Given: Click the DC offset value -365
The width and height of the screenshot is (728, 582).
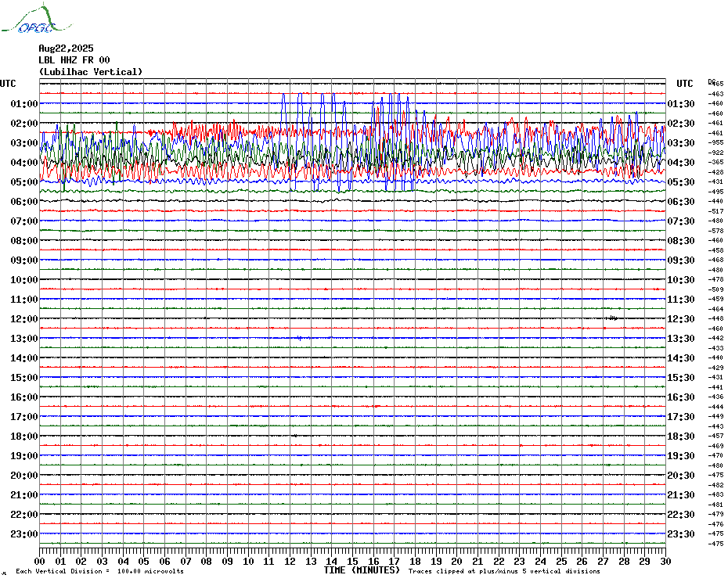Looking at the screenshot, I should 715,163.
